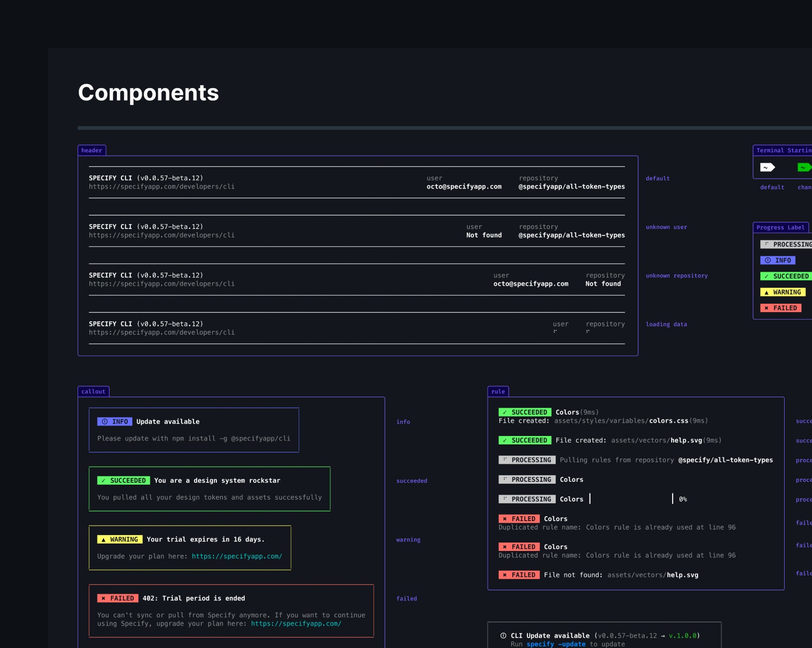812x648 pixels.
Task: Click developers/cli URL in unknown user header
Action: pos(162,235)
